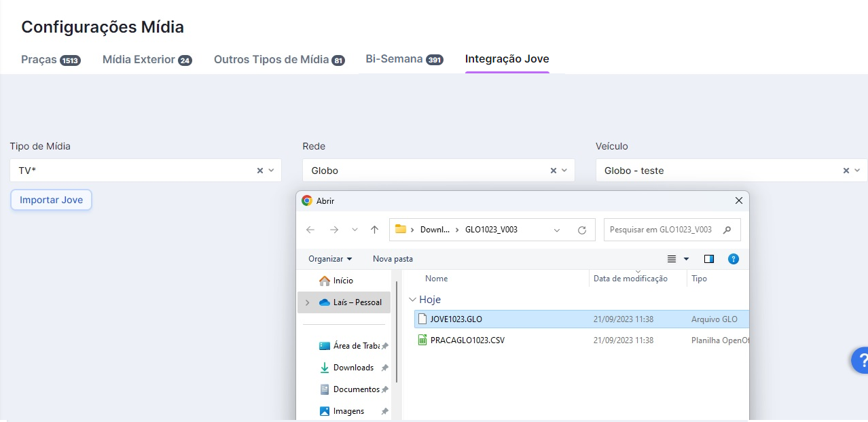Expand the Laís – Pessoal tree node

(307, 302)
